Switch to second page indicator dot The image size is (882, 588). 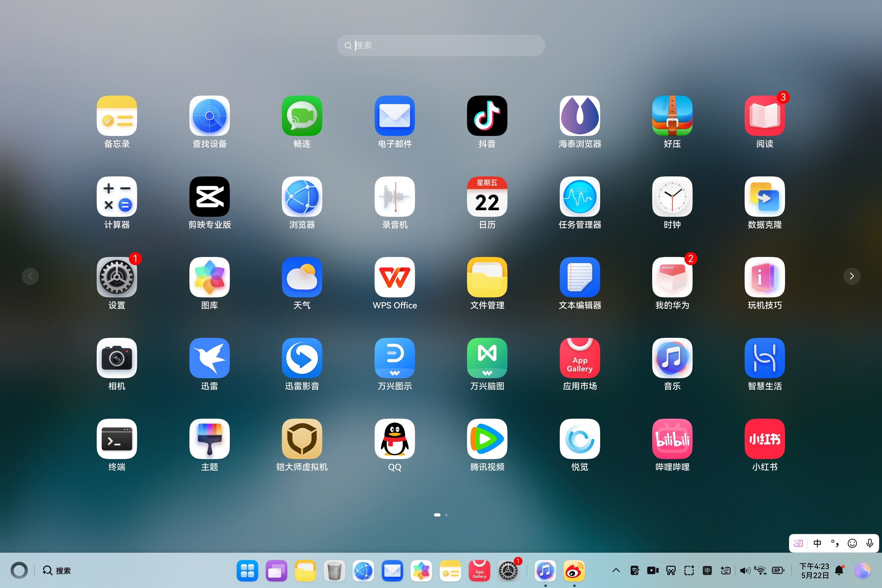coord(446,515)
